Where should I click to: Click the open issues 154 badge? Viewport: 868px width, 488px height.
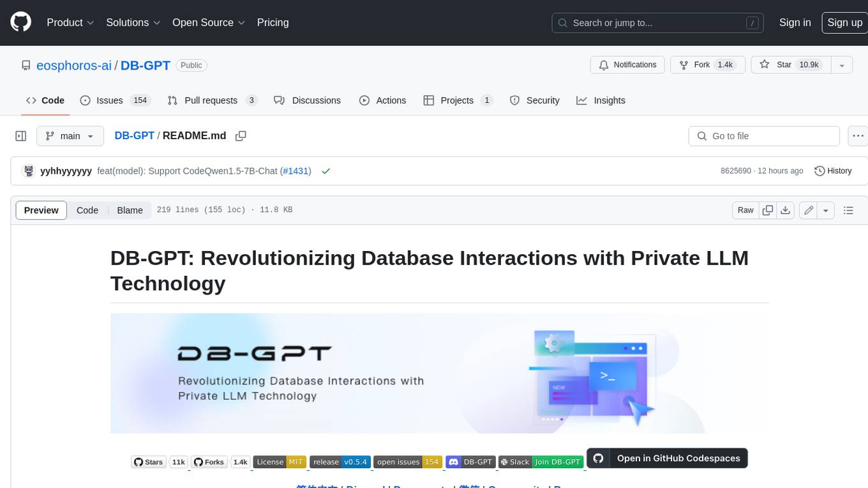click(x=408, y=462)
